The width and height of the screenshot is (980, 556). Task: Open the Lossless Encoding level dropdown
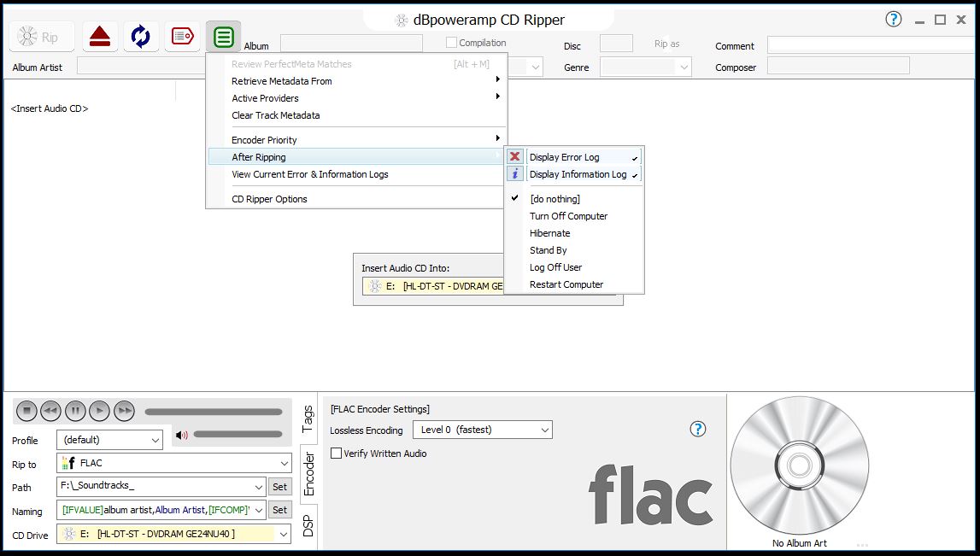482,430
